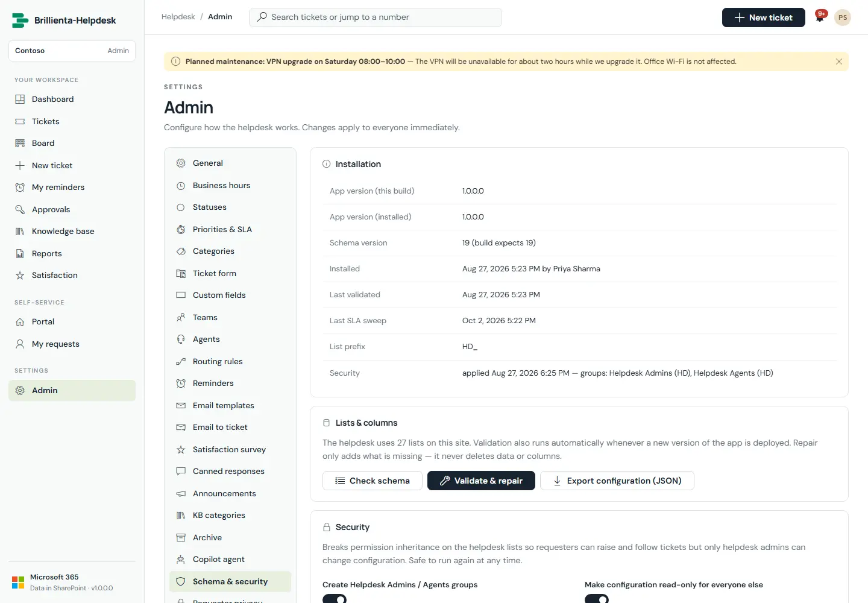The height and width of the screenshot is (603, 868).
Task: Click the Microsoft 365 logo in footer
Action: pyautogui.click(x=18, y=582)
